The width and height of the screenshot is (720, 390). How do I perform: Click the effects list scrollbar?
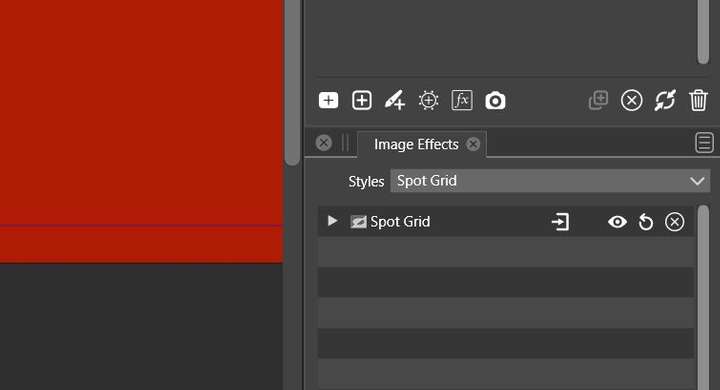click(703, 298)
